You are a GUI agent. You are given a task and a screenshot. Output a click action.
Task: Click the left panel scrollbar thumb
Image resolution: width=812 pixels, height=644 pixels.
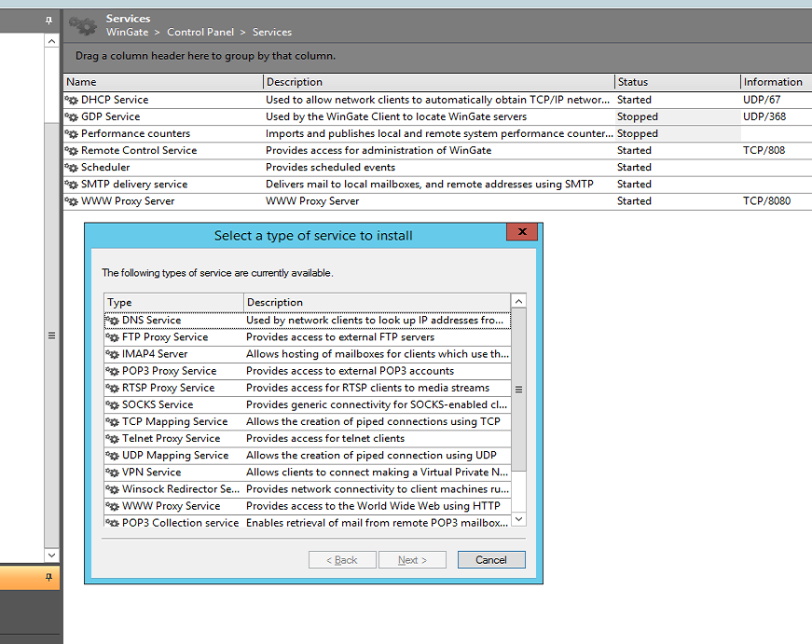(51, 336)
